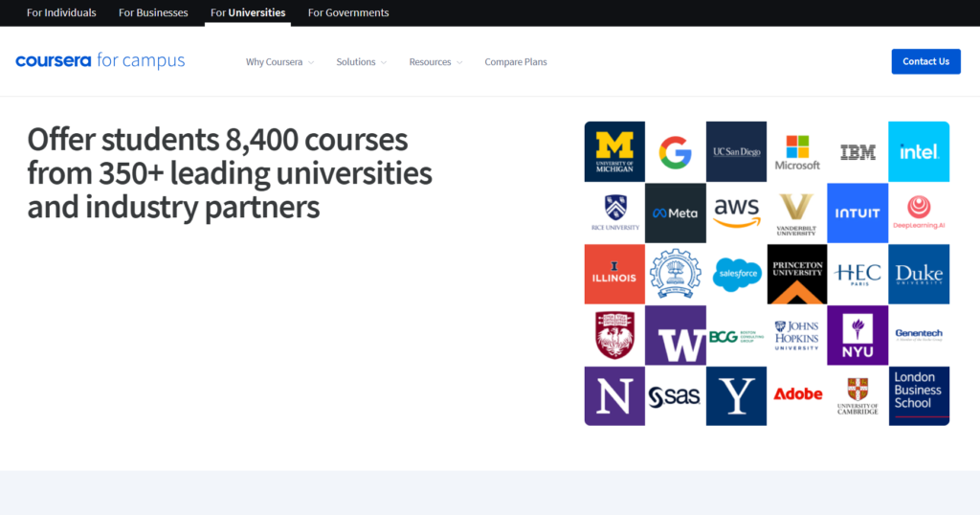Click the Intuit logo tile
The image size is (980, 515).
coord(857,213)
